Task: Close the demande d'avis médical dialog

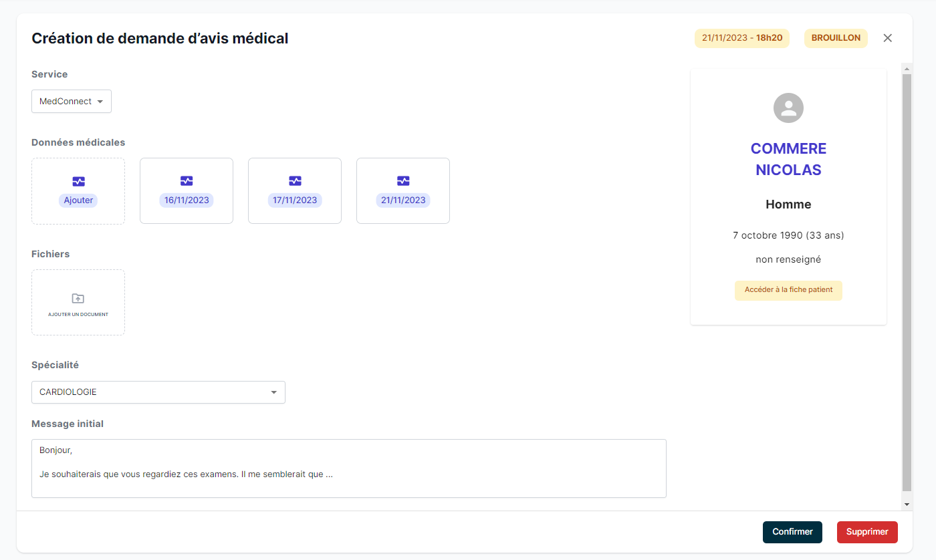Action: pos(887,38)
